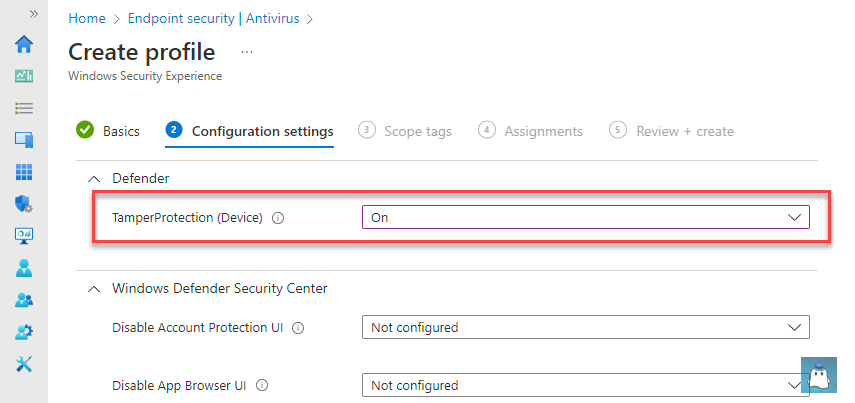Open Reports monitor icon in sidebar
Image resolution: width=855 pixels, height=403 pixels.
tap(24, 236)
